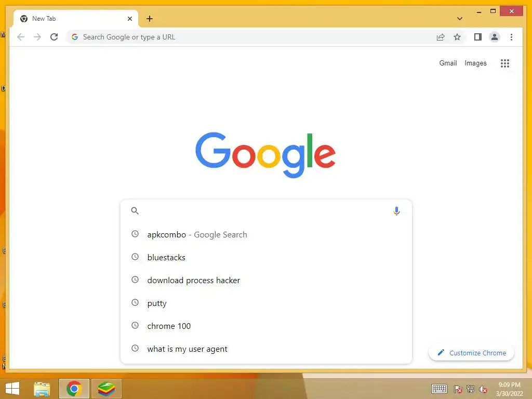Open a new tab with plus button

pyautogui.click(x=150, y=19)
